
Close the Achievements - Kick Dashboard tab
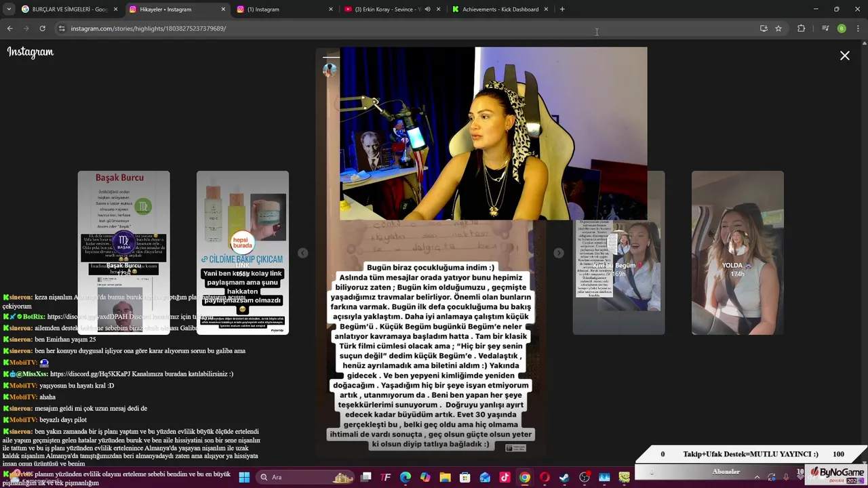(x=546, y=9)
